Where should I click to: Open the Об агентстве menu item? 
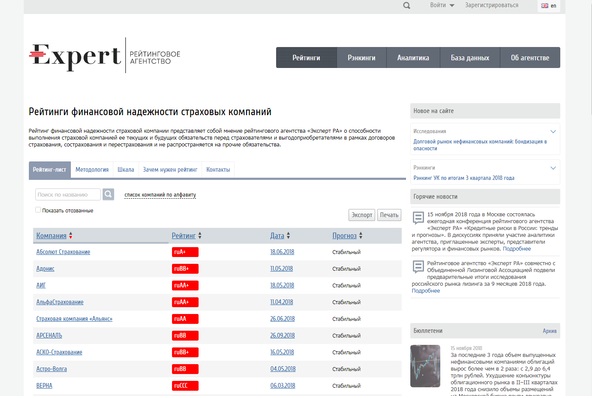point(530,58)
